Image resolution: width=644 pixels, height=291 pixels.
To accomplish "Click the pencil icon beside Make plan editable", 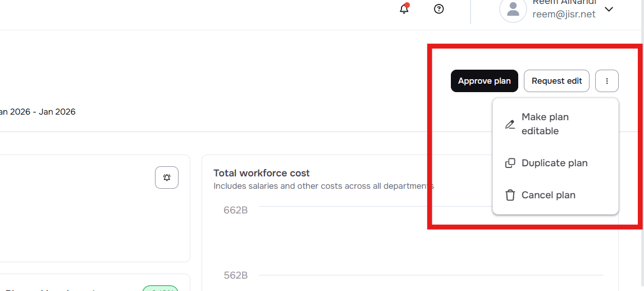I will [510, 124].
